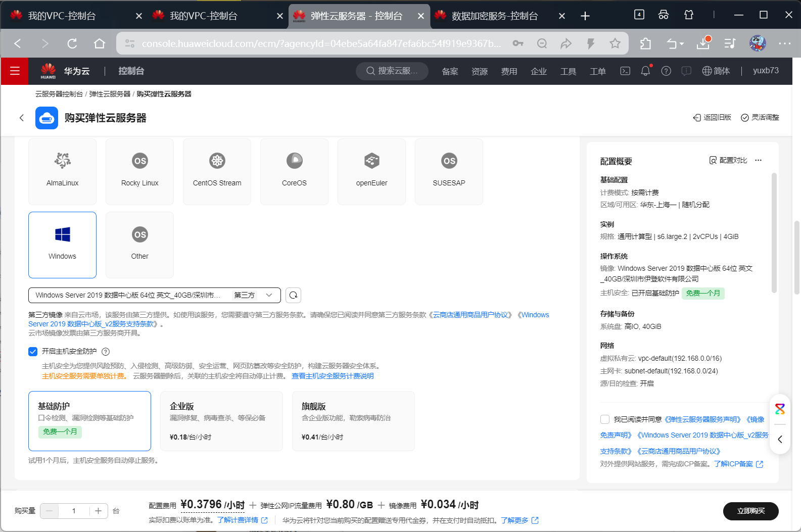The height and width of the screenshot is (532, 801).
Task: Open the red hamburger service menu
Action: click(15, 71)
